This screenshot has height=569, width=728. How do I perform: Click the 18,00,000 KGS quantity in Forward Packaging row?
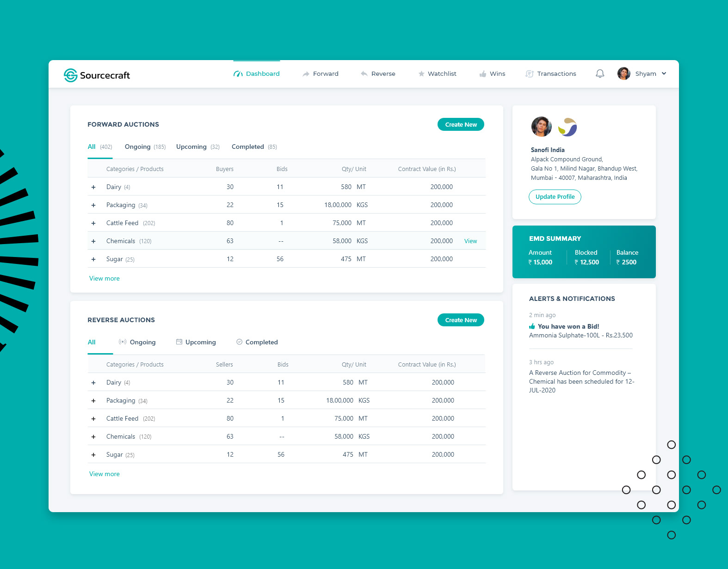point(346,205)
